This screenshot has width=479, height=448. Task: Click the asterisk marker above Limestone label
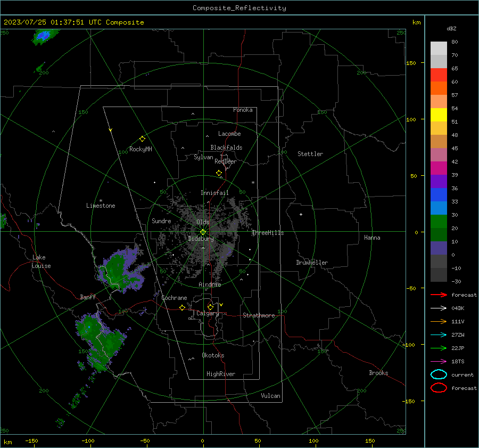(101, 201)
